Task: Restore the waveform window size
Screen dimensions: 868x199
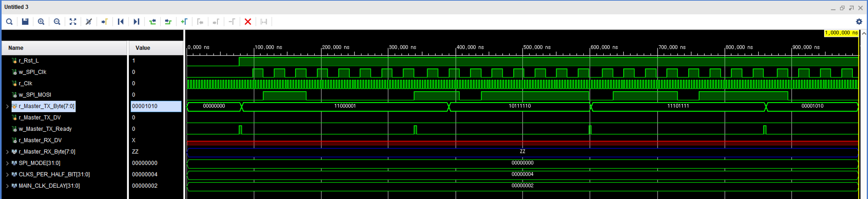Action: pos(842,8)
